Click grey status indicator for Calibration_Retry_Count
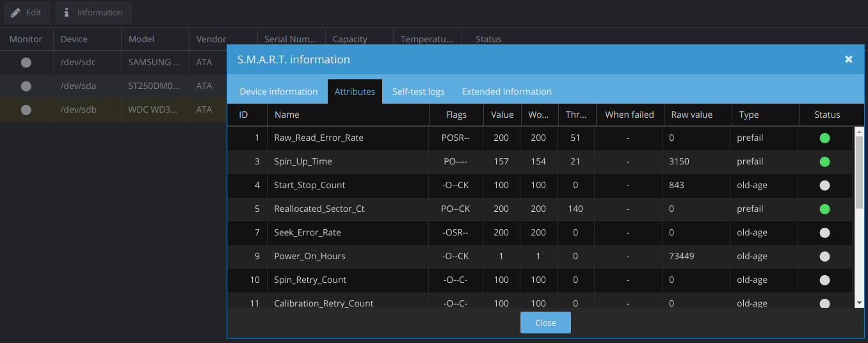The height and width of the screenshot is (343, 868). pyautogui.click(x=824, y=303)
